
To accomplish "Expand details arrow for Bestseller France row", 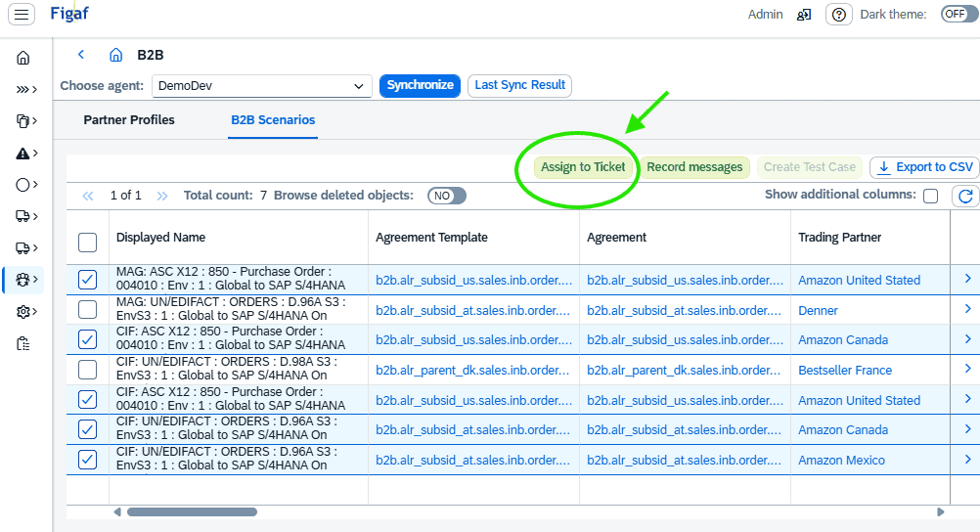I will pos(967,369).
